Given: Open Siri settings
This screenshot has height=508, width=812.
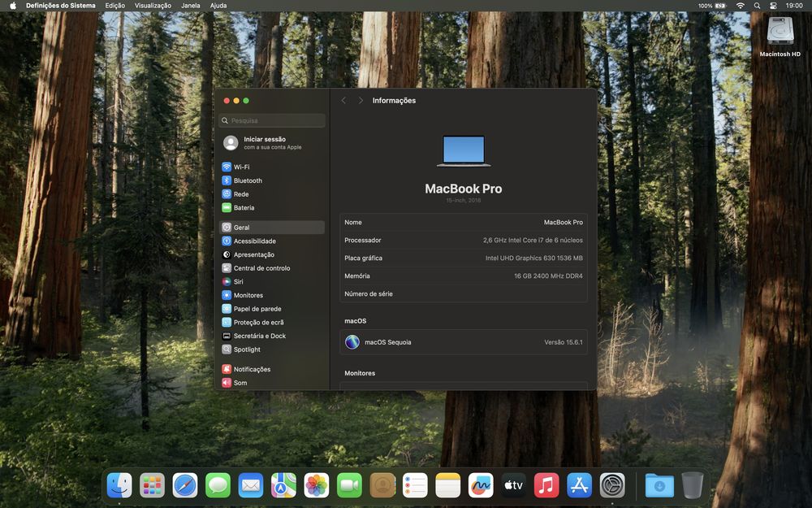Looking at the screenshot, I should point(272,281).
